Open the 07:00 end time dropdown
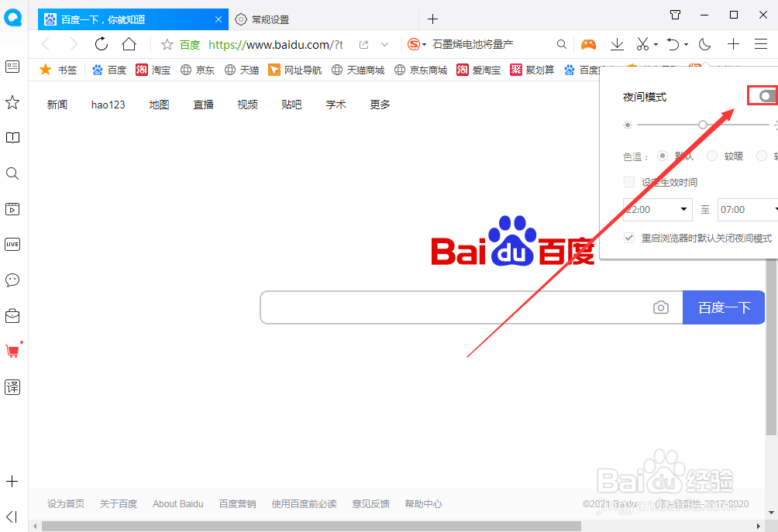This screenshot has width=778, height=532. pos(748,209)
